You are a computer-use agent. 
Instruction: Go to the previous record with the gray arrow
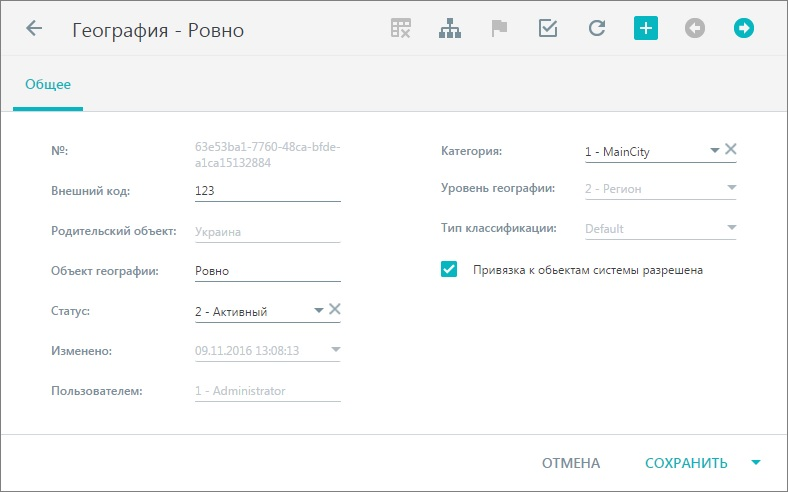tap(695, 28)
